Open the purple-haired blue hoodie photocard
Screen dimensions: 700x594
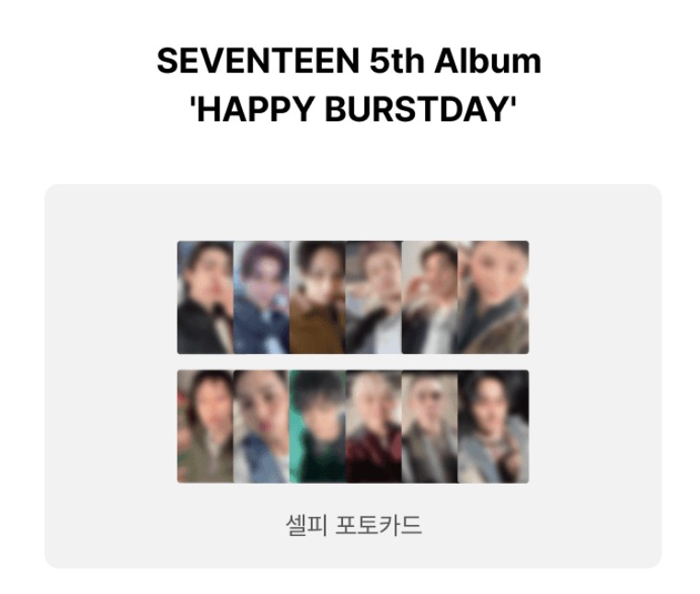(x=261, y=298)
